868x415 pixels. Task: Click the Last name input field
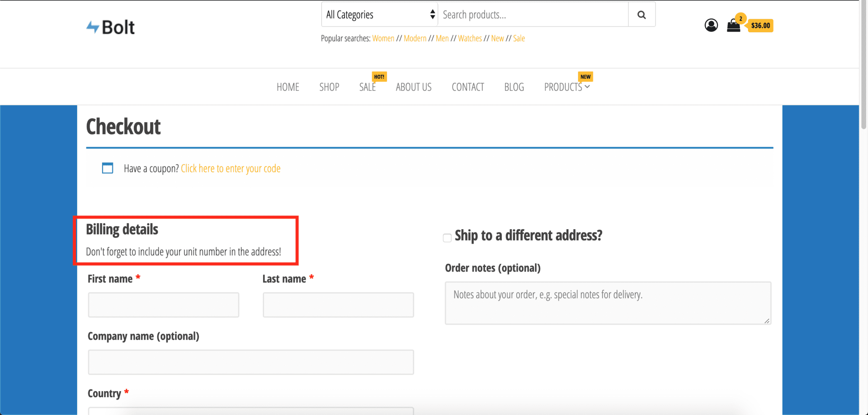(x=338, y=305)
